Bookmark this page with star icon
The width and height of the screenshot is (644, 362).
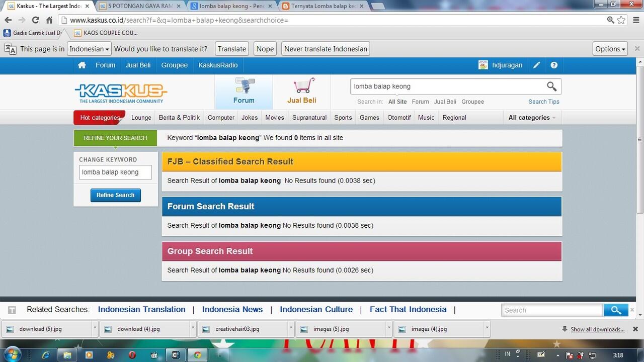pyautogui.click(x=621, y=20)
